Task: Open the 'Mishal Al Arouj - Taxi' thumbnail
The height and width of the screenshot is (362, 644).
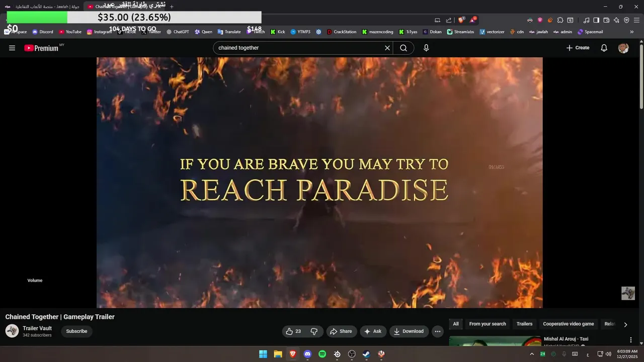Action: [x=495, y=341]
